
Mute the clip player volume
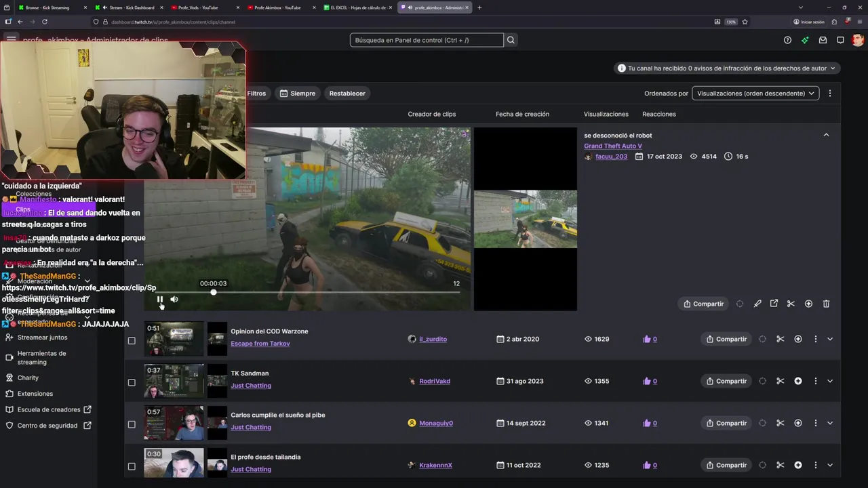tap(174, 299)
